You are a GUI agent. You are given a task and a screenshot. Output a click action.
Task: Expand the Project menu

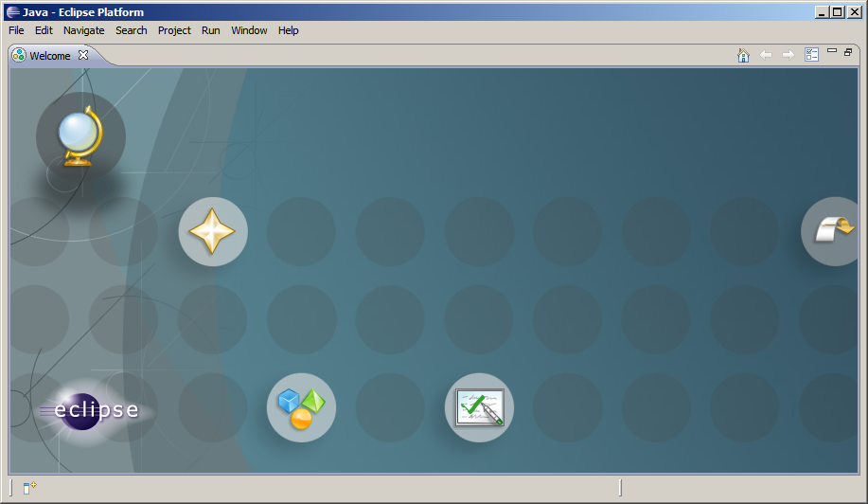(x=174, y=30)
